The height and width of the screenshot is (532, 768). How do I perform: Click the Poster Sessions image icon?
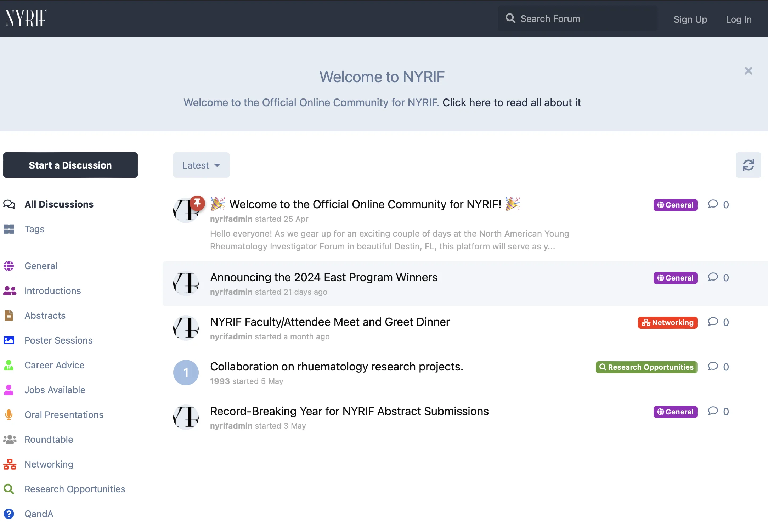tap(9, 340)
